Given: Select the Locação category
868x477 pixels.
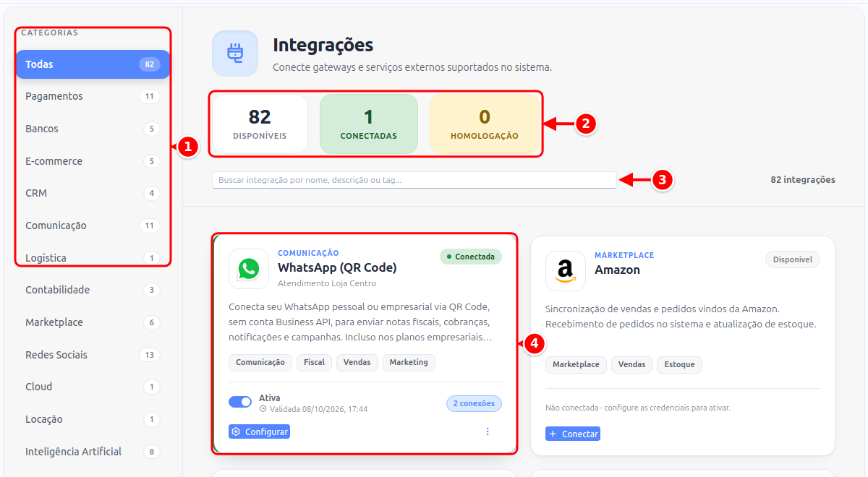Looking at the screenshot, I should [93, 419].
